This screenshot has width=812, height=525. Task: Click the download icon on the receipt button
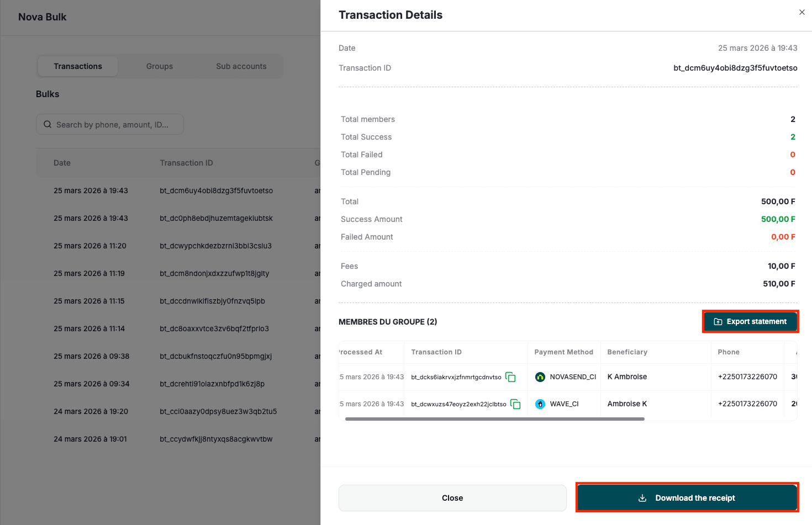[x=642, y=497]
